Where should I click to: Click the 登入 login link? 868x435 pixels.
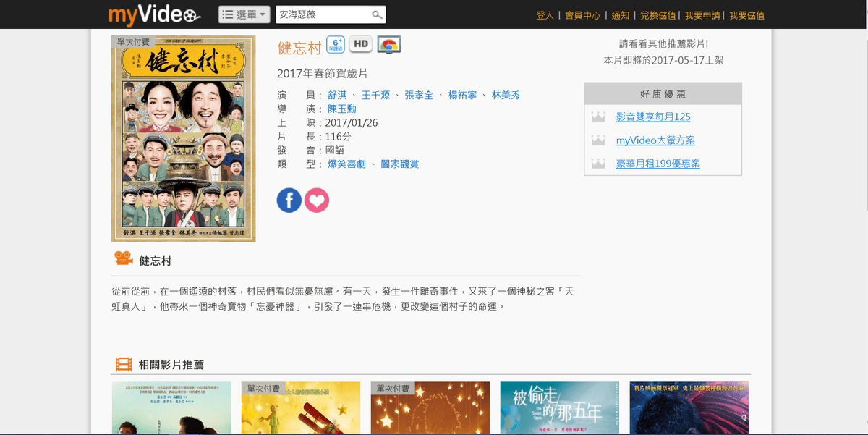click(545, 15)
